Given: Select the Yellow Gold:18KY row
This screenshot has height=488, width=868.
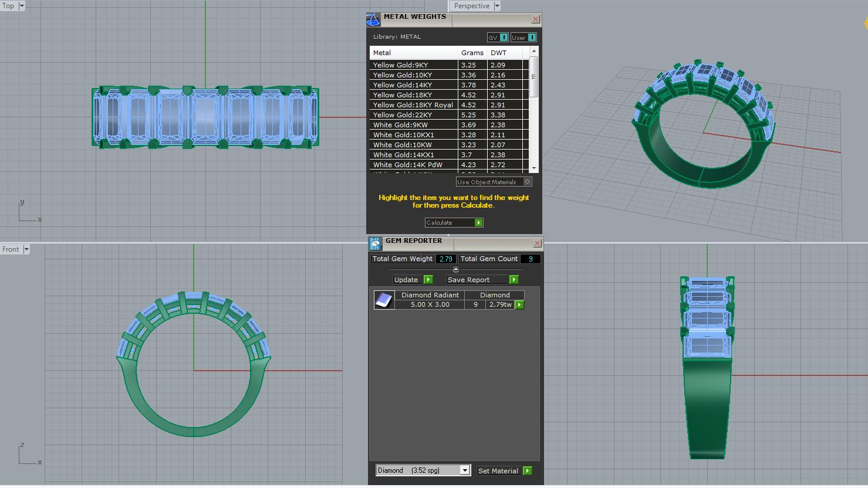Looking at the screenshot, I should 414,95.
